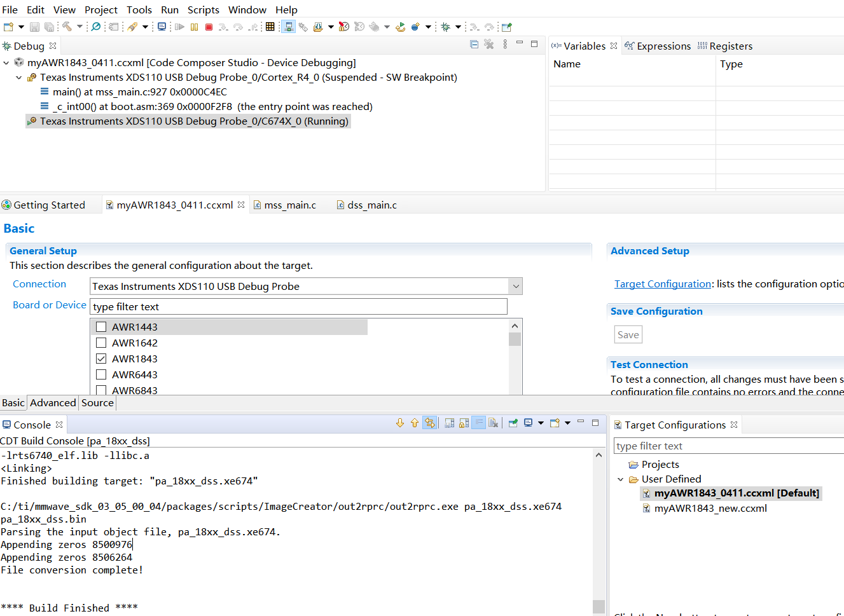Click the Clear Console icon
Image resolution: width=844 pixels, height=616 pixels.
point(493,423)
